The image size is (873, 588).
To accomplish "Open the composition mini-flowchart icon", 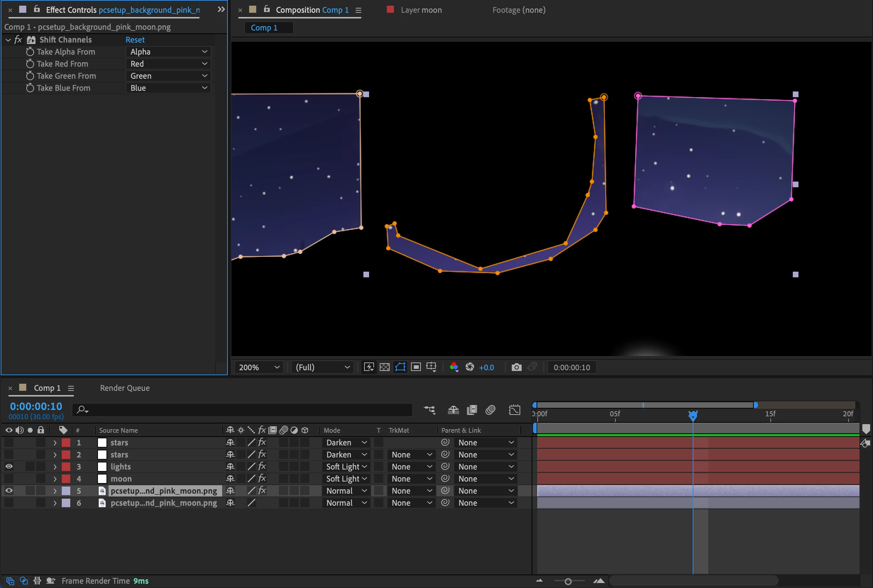I will click(x=429, y=410).
